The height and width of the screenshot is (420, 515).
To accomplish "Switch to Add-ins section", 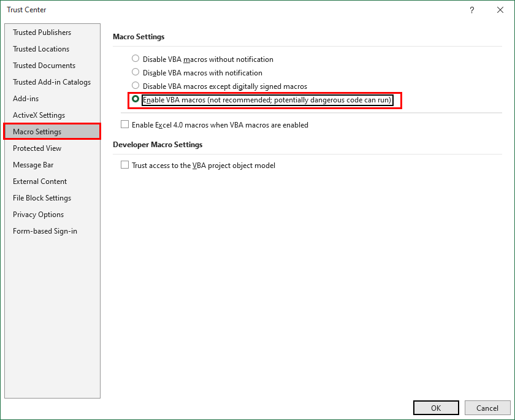I will [52, 99].
